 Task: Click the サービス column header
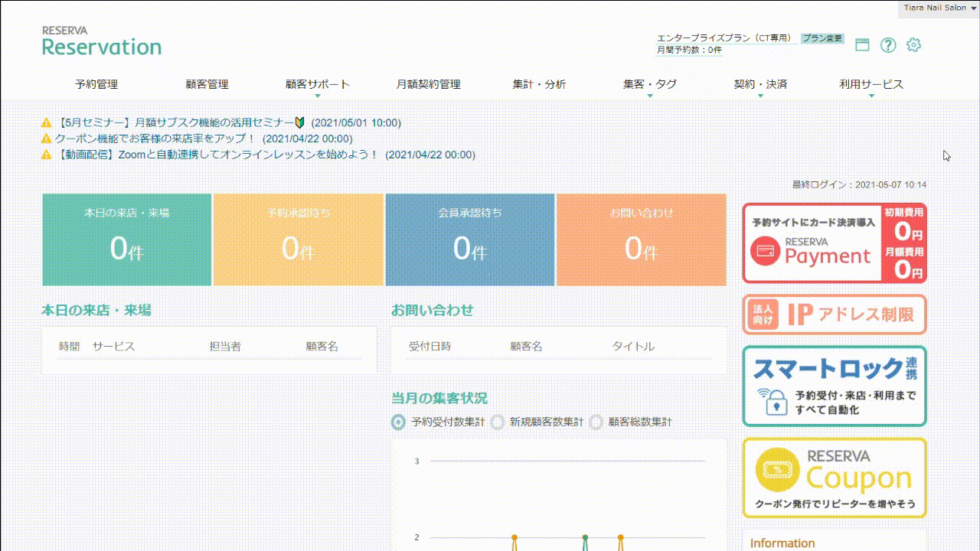(x=113, y=346)
